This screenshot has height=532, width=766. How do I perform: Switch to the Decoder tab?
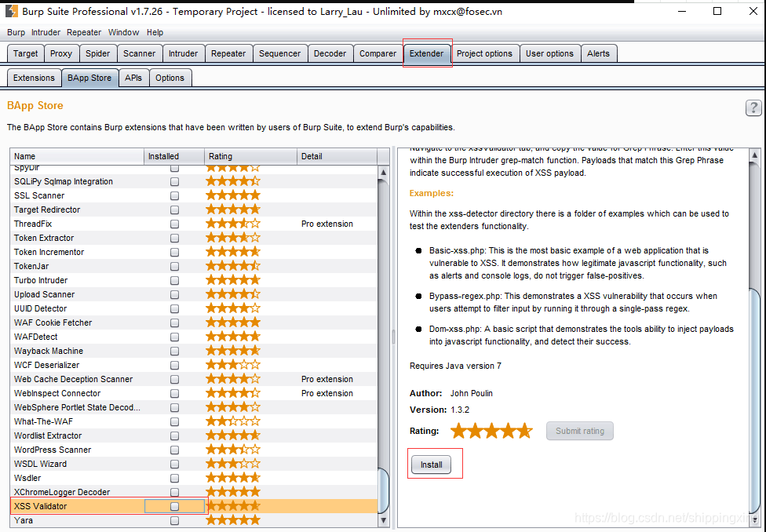tap(330, 53)
